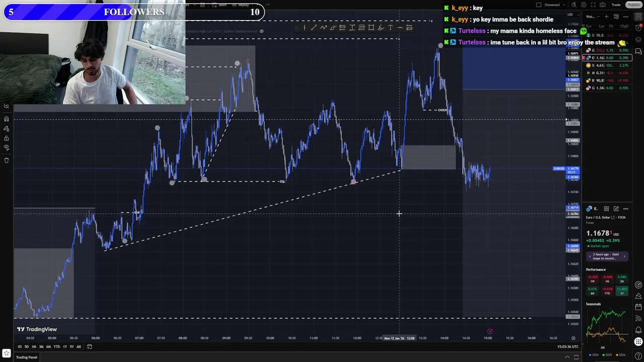
Task: Select the polyline zigzag tool in floating toolbar
Action: click(x=323, y=28)
